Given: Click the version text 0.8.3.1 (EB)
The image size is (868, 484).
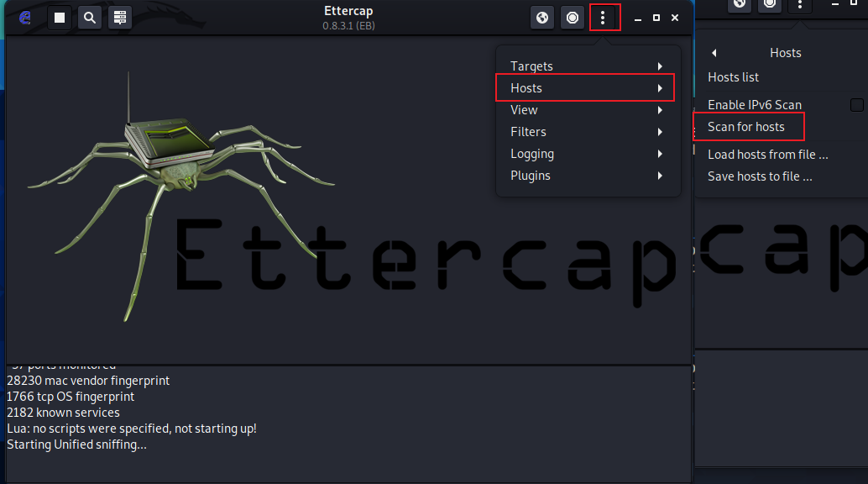Looking at the screenshot, I should [x=348, y=25].
